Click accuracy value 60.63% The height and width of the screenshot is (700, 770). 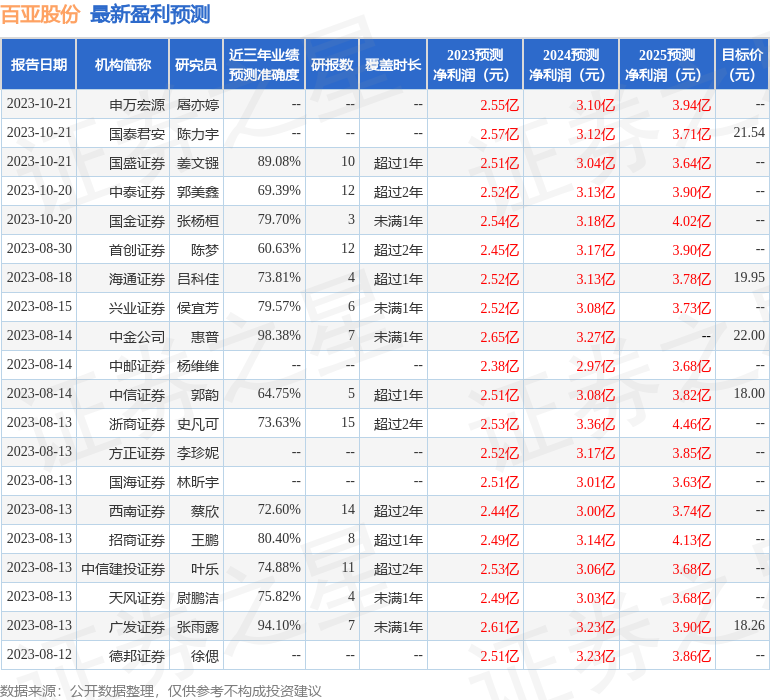coord(279,249)
